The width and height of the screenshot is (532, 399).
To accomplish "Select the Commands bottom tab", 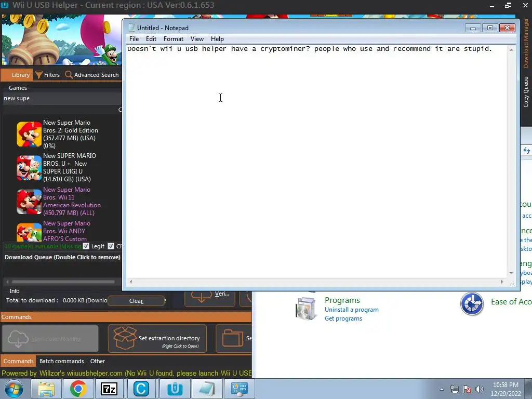I will coord(18,361).
